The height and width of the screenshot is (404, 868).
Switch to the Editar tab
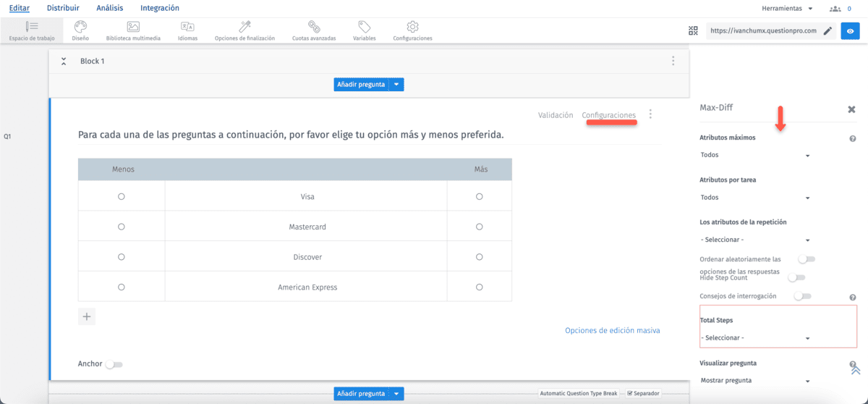pyautogui.click(x=20, y=8)
